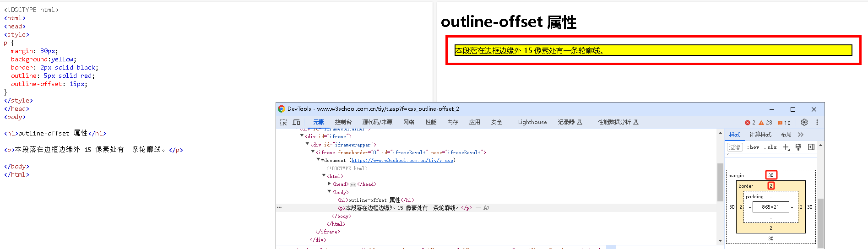Maximize the DevTools window
Image resolution: width=868 pixels, height=249 pixels.
pyautogui.click(x=793, y=109)
